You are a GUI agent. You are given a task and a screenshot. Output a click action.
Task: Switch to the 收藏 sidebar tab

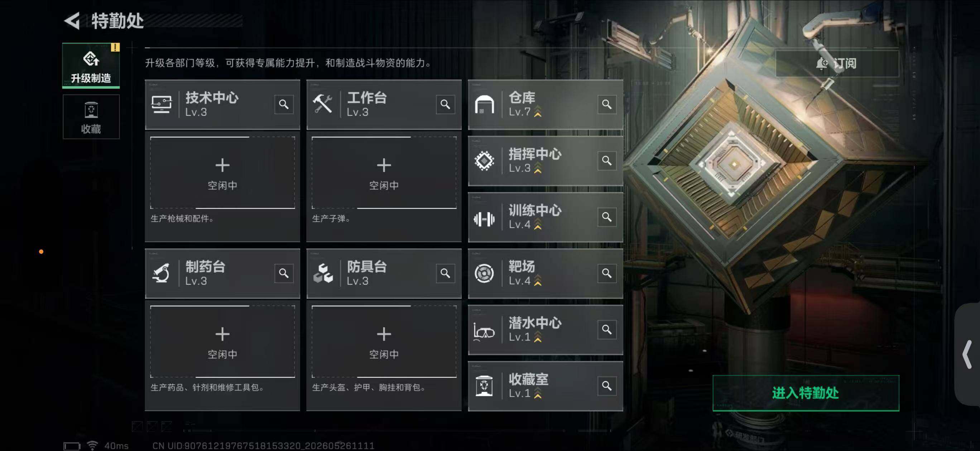pos(91,117)
